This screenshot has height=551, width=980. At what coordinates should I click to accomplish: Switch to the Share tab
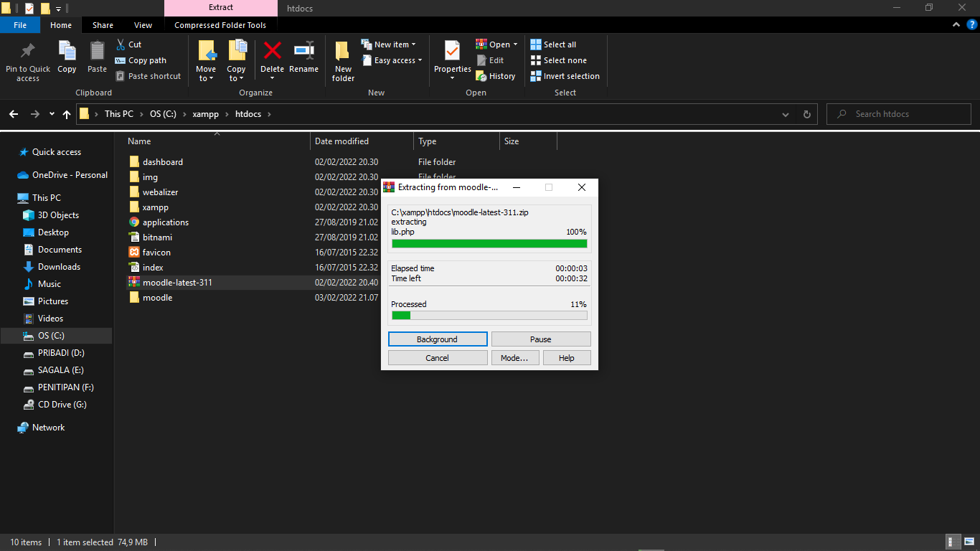pyautogui.click(x=103, y=25)
